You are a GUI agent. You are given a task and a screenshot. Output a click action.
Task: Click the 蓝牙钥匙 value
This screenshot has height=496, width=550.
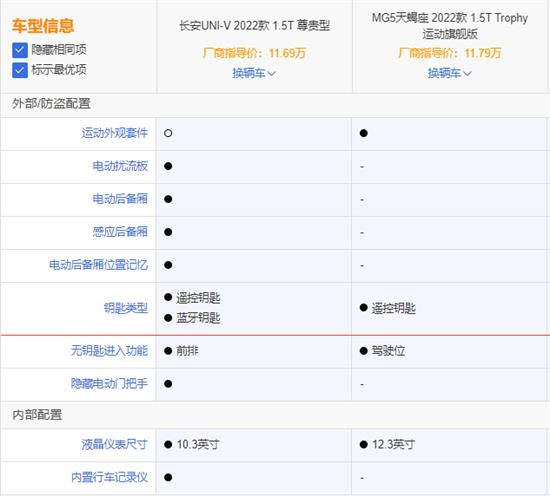(x=198, y=318)
